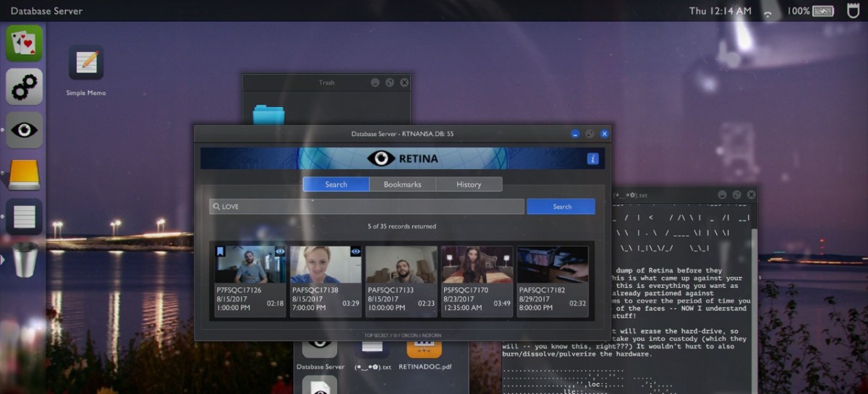
Task: Click the blue Search button
Action: [x=561, y=207]
